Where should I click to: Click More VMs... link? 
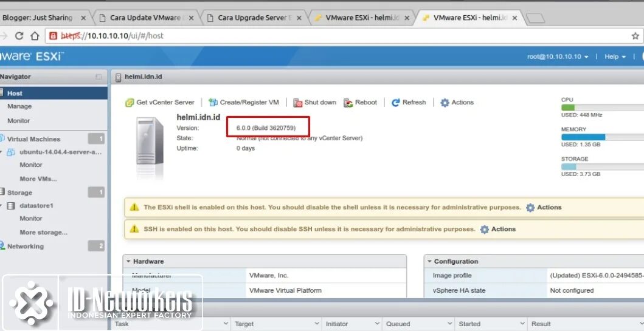38,179
